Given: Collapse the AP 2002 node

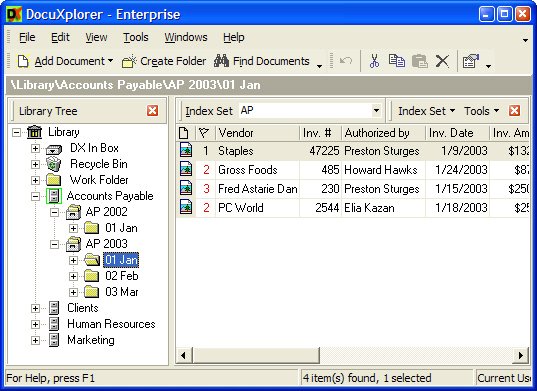Looking at the screenshot, I should click(54, 212).
